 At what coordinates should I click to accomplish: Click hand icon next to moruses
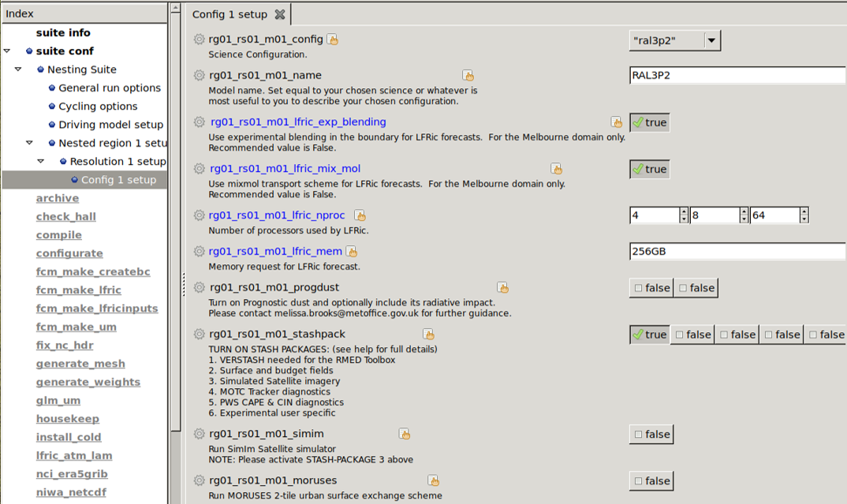click(433, 481)
